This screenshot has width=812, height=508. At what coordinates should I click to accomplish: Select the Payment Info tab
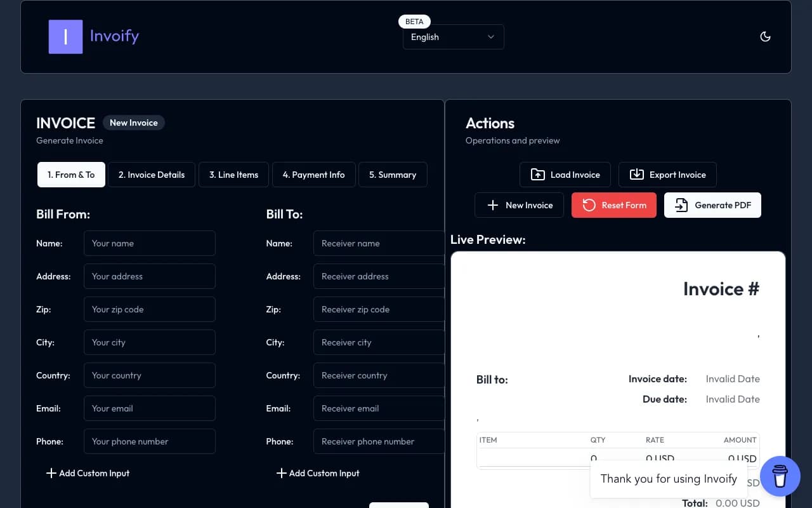click(313, 174)
